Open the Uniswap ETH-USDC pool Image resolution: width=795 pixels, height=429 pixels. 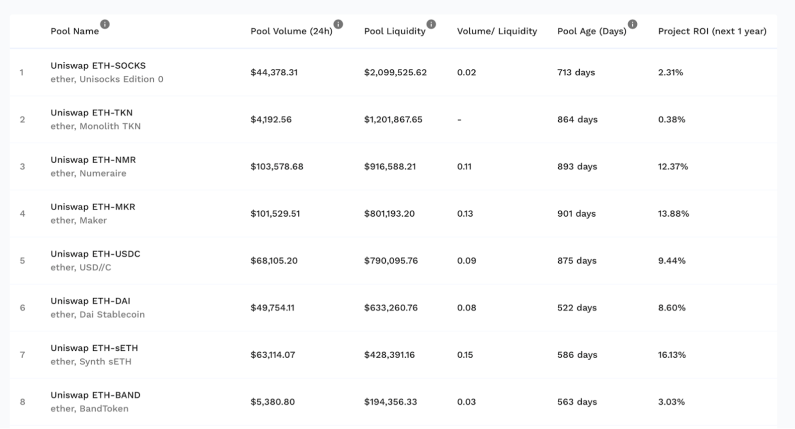[95, 254]
